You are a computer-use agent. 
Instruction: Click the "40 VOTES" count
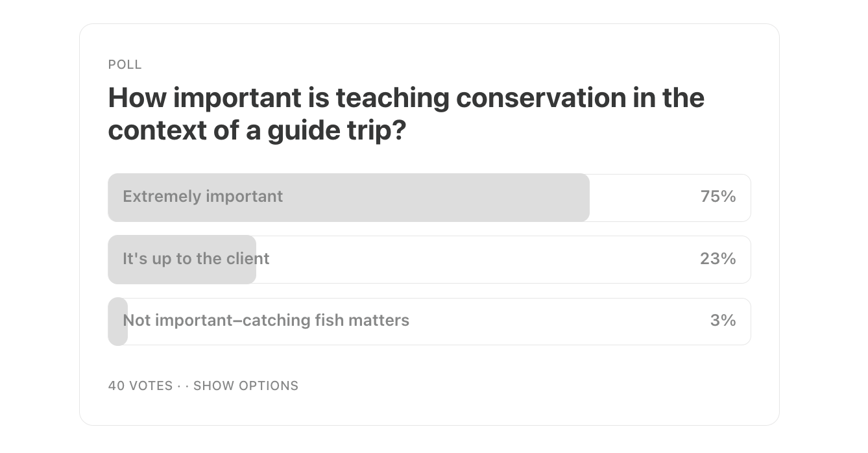[140, 386]
